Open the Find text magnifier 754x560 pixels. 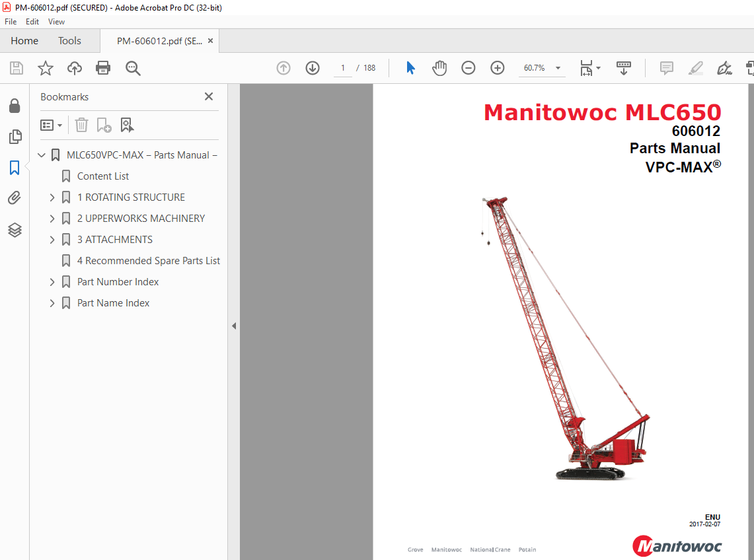click(x=133, y=68)
